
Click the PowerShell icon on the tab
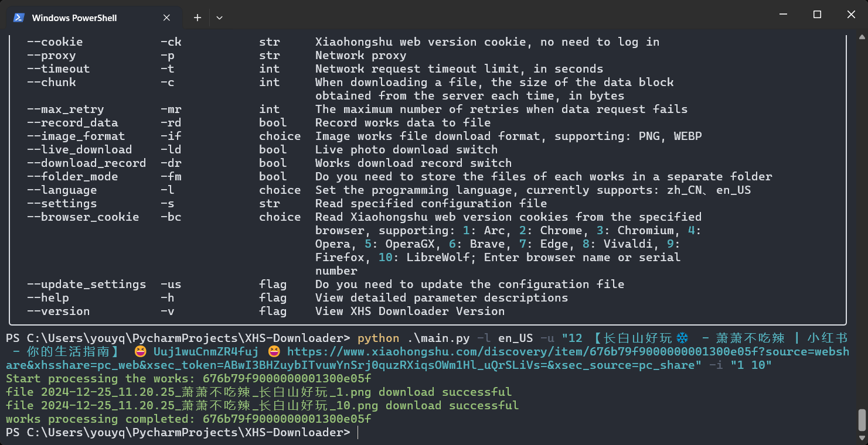pyautogui.click(x=19, y=18)
